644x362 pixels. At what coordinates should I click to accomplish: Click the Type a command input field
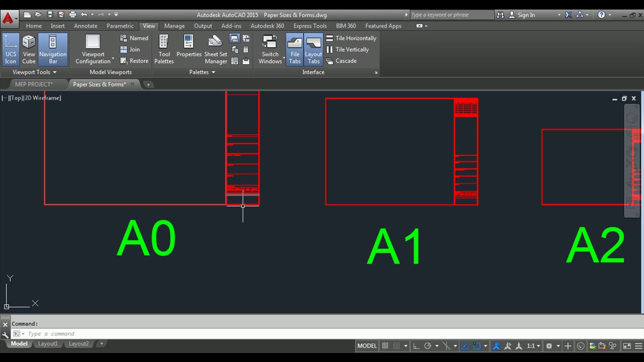point(327,334)
